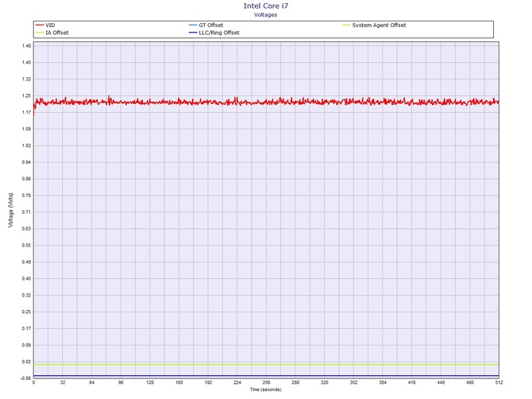Click the green System Agent legend swatch
The image size is (532, 399).
click(346, 25)
